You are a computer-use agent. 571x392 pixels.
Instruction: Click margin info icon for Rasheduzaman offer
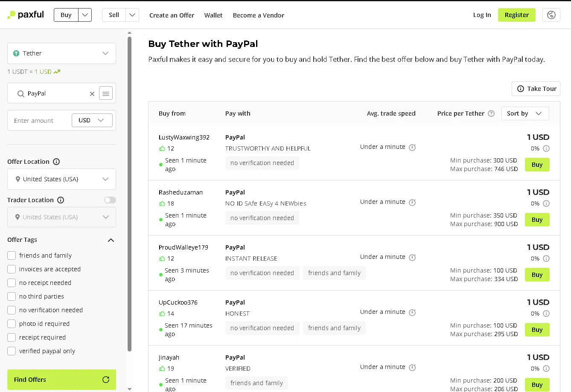tap(546, 204)
